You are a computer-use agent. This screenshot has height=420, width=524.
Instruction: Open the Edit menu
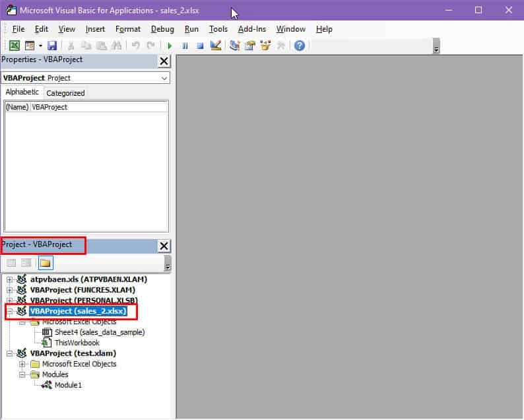(x=42, y=29)
